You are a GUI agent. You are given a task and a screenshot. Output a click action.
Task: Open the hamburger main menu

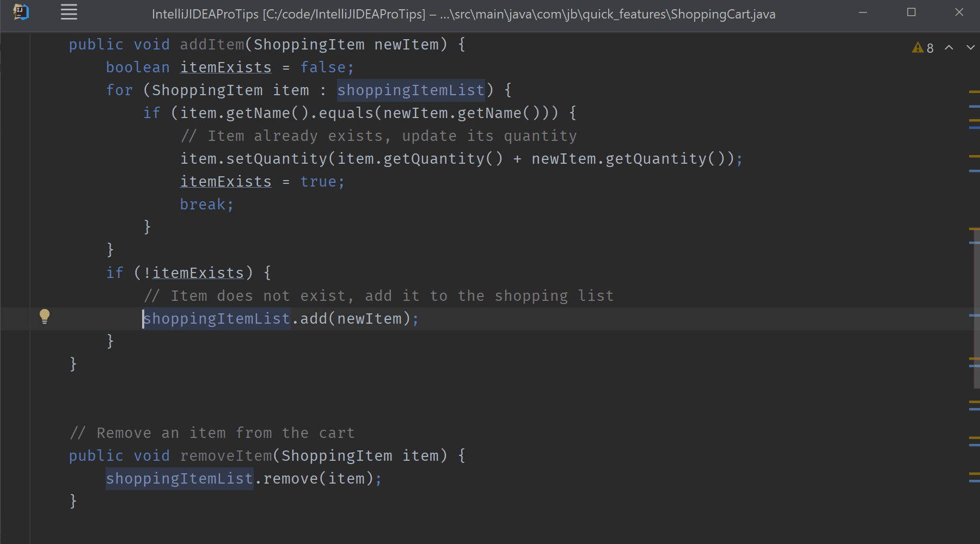[69, 12]
